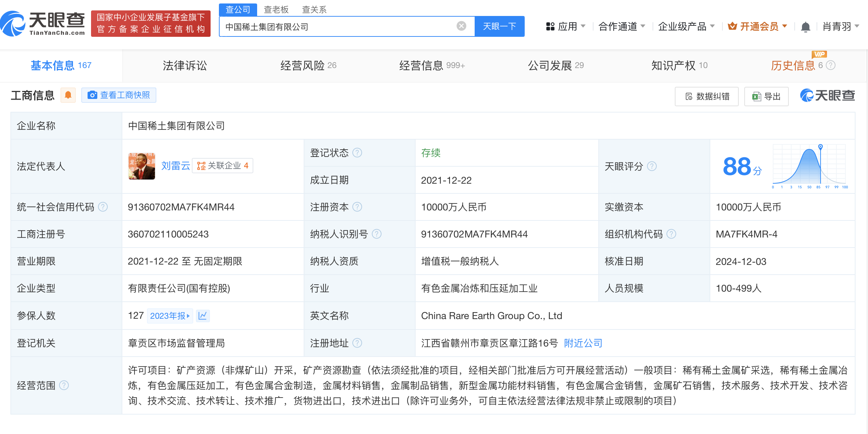This screenshot has width=868, height=434.
Task: Open the 应用 dropdown menu
Action: [x=566, y=26]
